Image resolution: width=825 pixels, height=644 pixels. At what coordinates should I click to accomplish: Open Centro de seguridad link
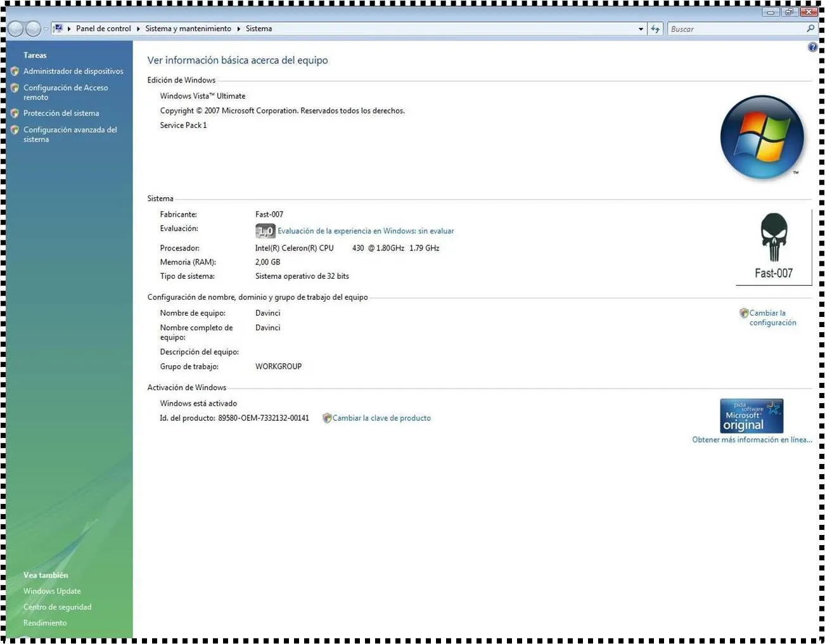point(57,607)
